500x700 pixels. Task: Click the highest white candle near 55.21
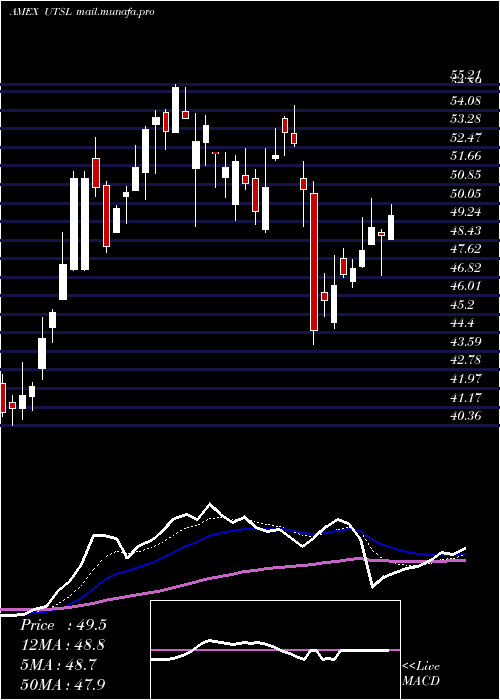175,110
